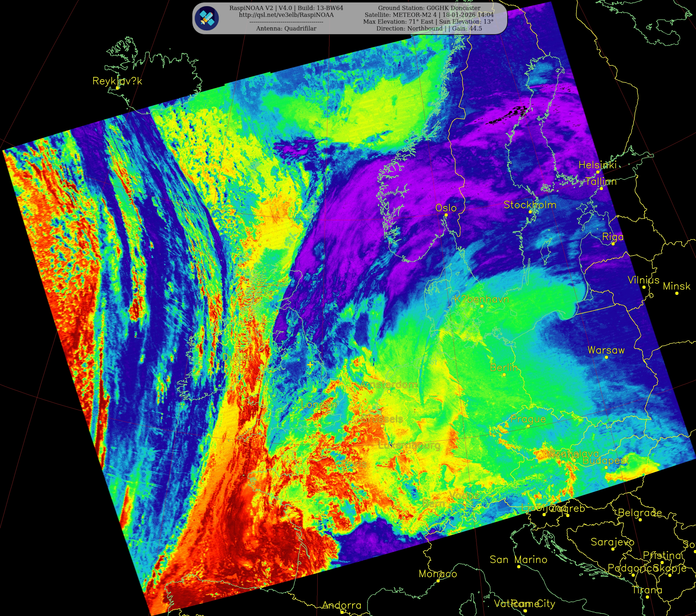Click the Berlin city marker dot
Viewport: 696px width, 616px height.
pos(504,375)
